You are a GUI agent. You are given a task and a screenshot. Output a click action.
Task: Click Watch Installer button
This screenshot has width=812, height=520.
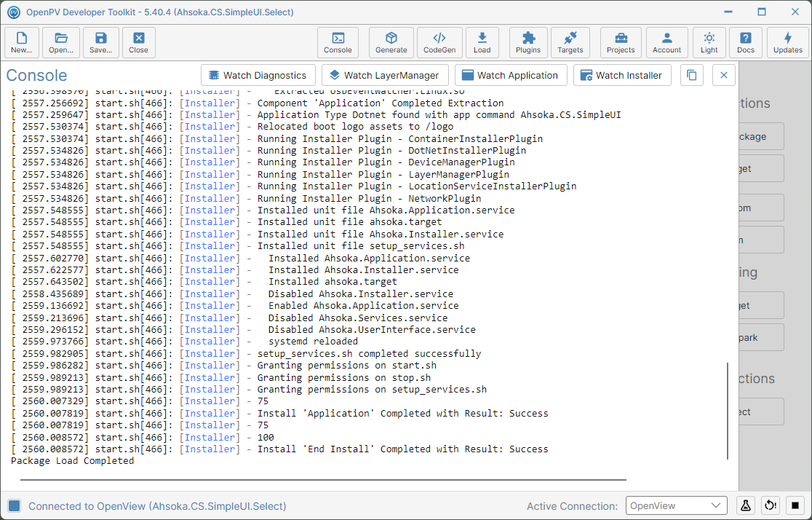(x=622, y=75)
